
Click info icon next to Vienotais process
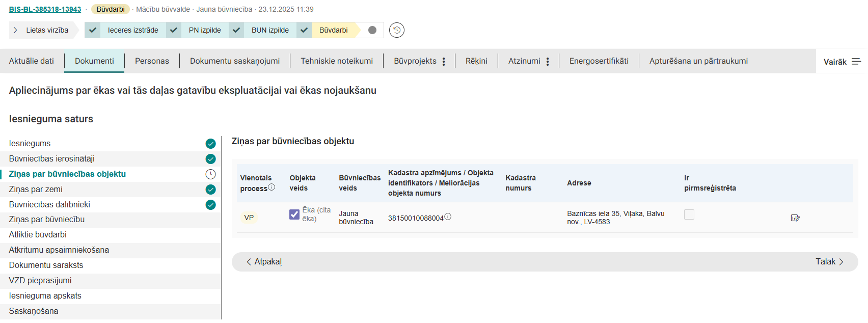click(272, 187)
